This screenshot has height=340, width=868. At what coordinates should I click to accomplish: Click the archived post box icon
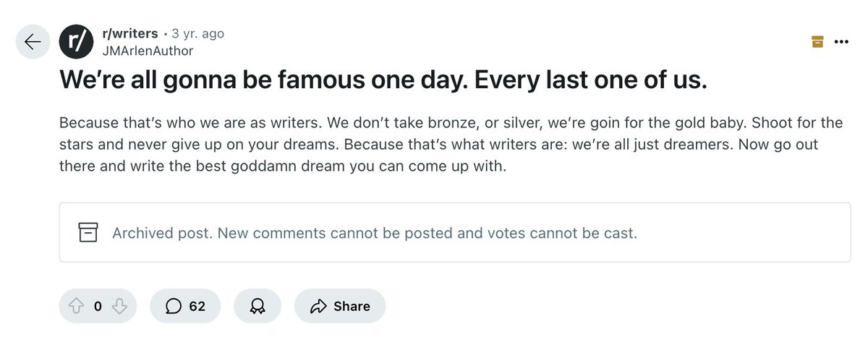click(88, 233)
